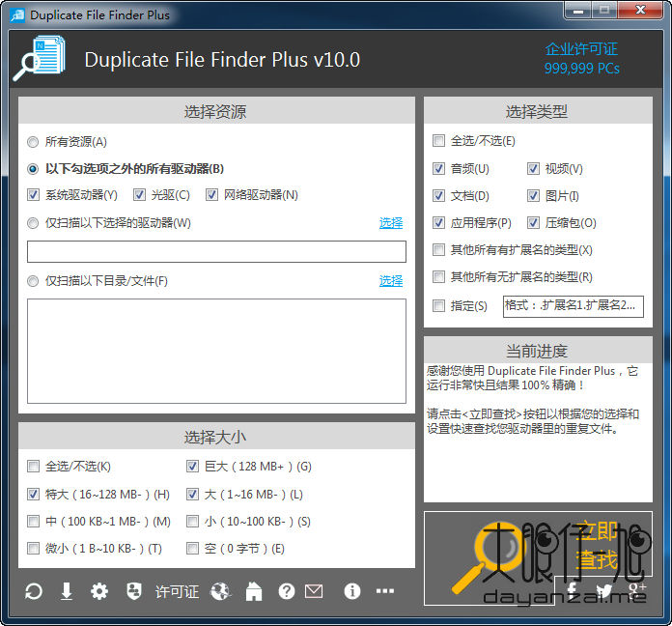Click the info (i) icon

click(x=352, y=591)
